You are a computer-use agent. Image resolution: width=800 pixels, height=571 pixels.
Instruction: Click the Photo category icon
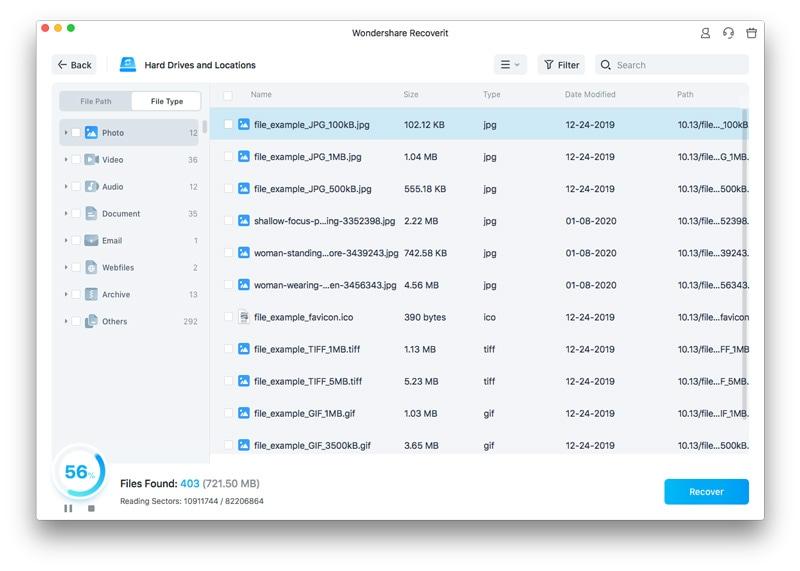(x=91, y=133)
